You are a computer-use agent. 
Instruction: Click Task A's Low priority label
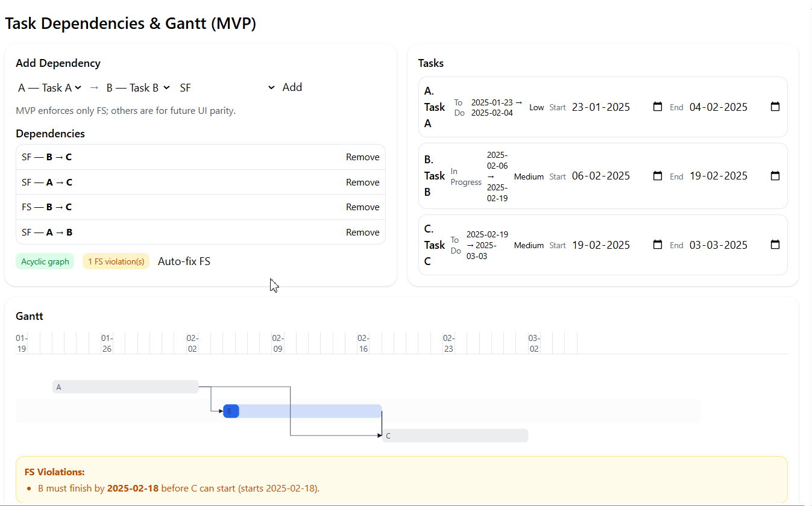(x=537, y=107)
